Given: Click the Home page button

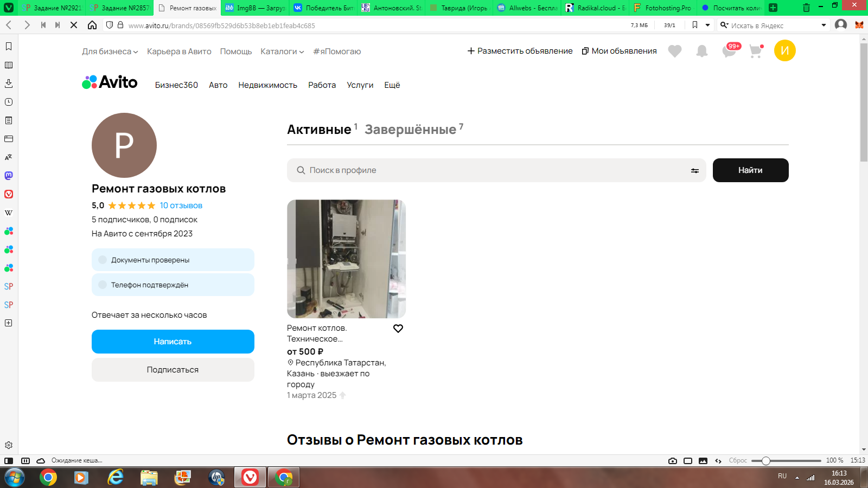Looking at the screenshot, I should click(92, 25).
